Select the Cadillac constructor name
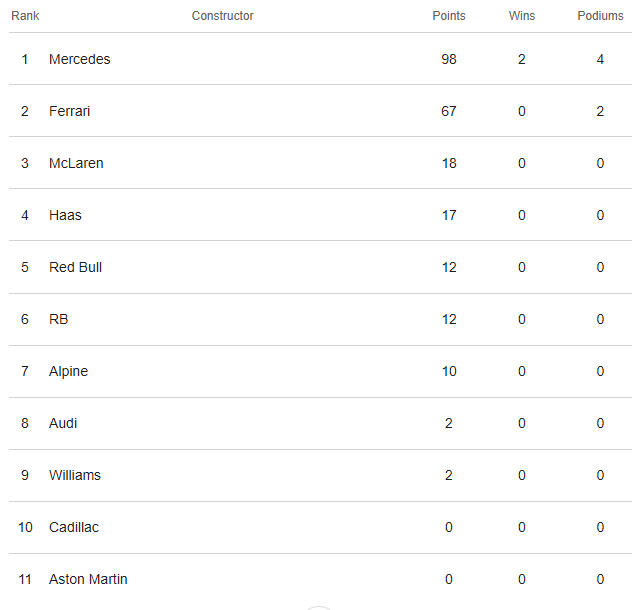 pos(74,527)
